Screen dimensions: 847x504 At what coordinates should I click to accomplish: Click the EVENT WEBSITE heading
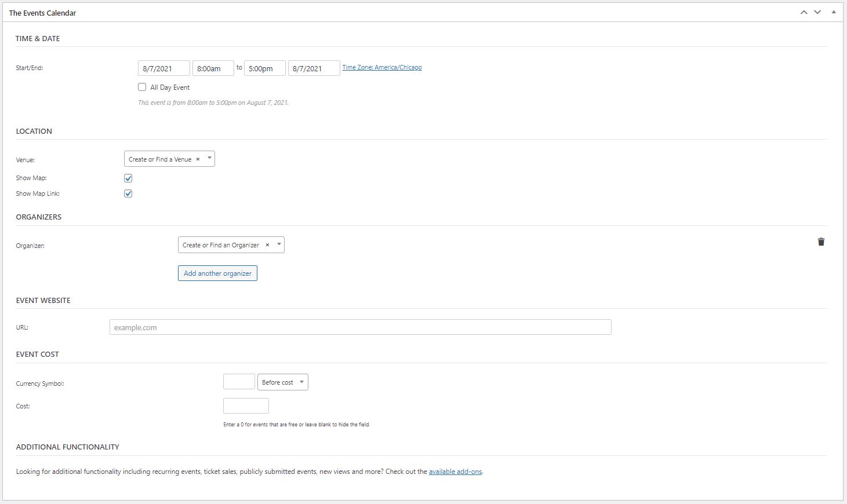(43, 300)
